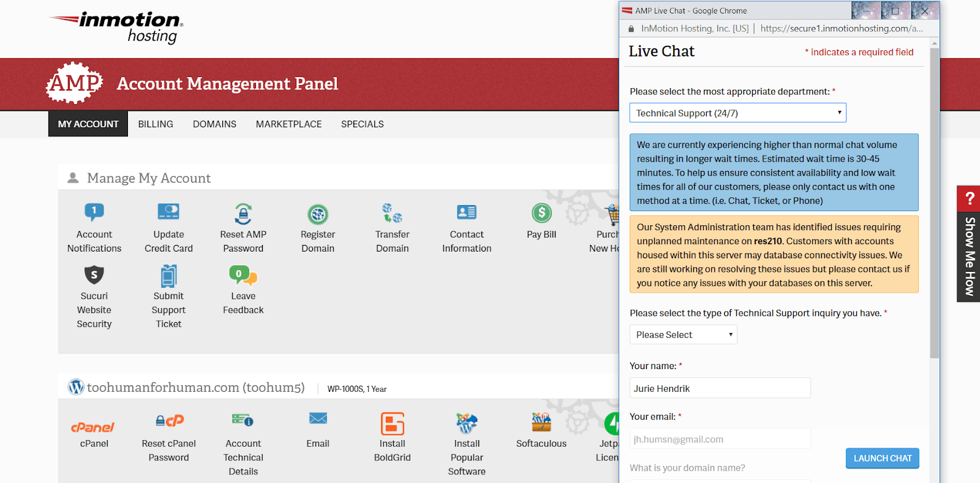Click the Reset AMP Password icon

pyautogui.click(x=243, y=214)
